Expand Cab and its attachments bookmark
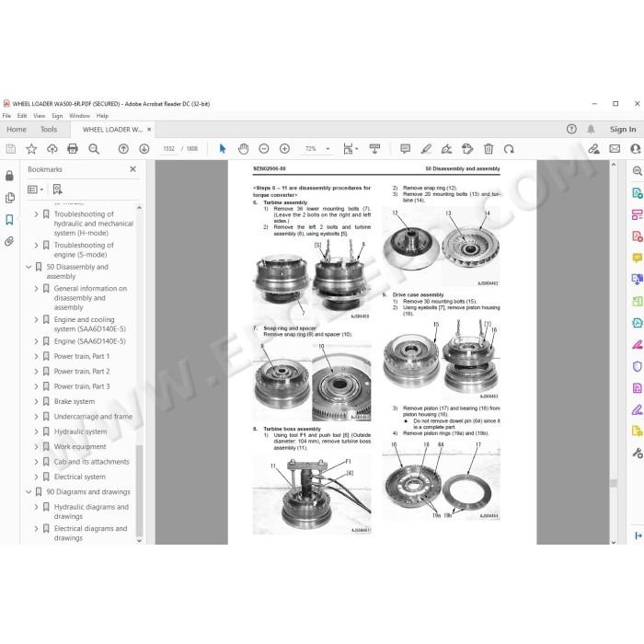This screenshot has width=644, height=644. coord(36,462)
